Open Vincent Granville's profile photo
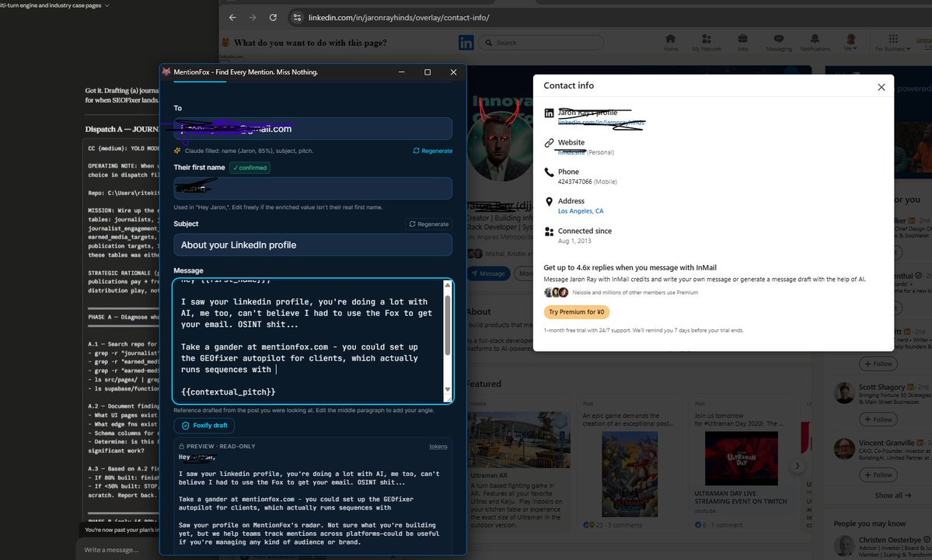The image size is (932, 560). coord(844,448)
